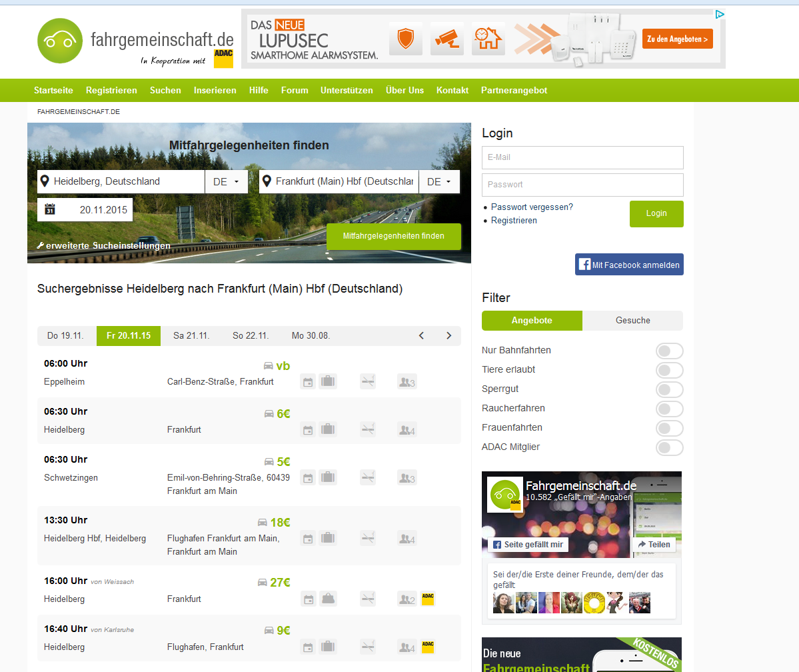Switch on the Sperrgut filter
Viewport: 799px width, 672px height.
(x=670, y=389)
